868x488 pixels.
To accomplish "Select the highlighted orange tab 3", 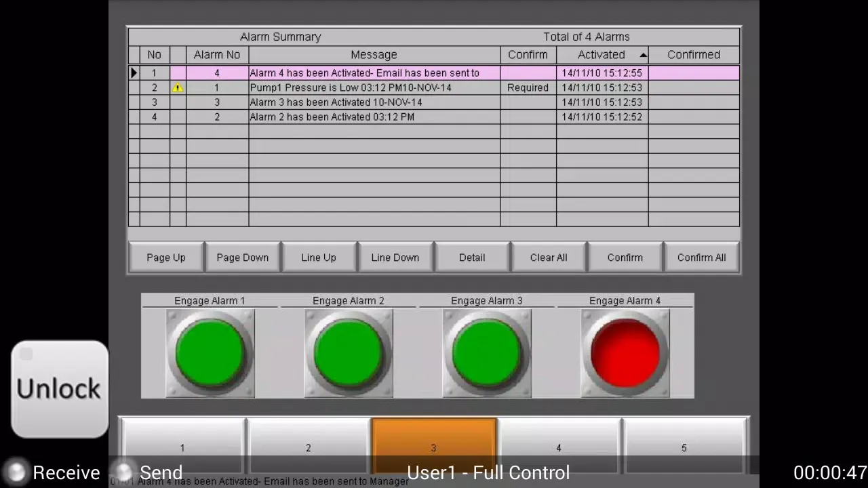I will [x=433, y=446].
